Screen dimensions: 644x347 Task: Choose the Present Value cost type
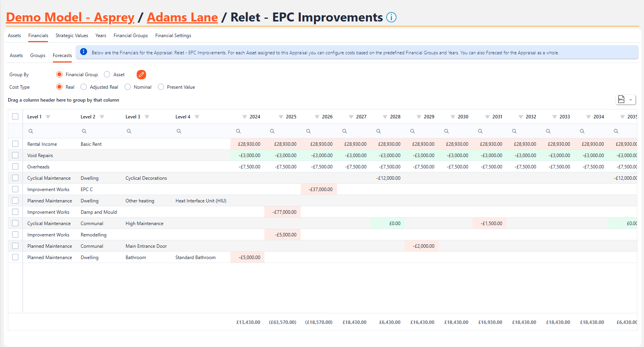coord(161,87)
